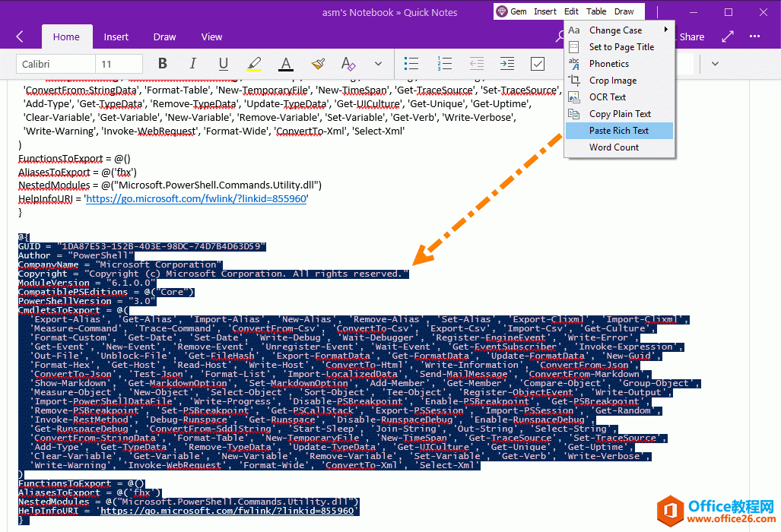Insert a numbered list
Viewport: 781px width, 532px height.
tap(443, 64)
